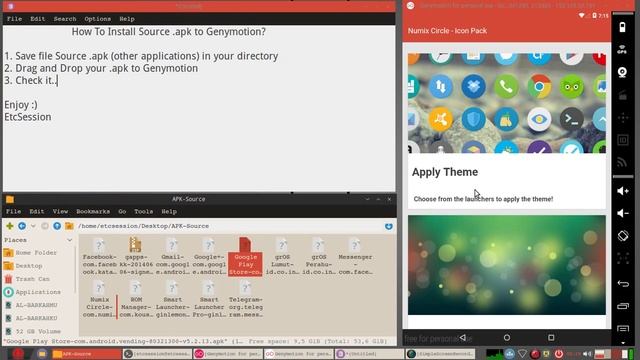Click file manager new tab plus icon
This screenshot has height=360, width=640.
coord(10,226)
